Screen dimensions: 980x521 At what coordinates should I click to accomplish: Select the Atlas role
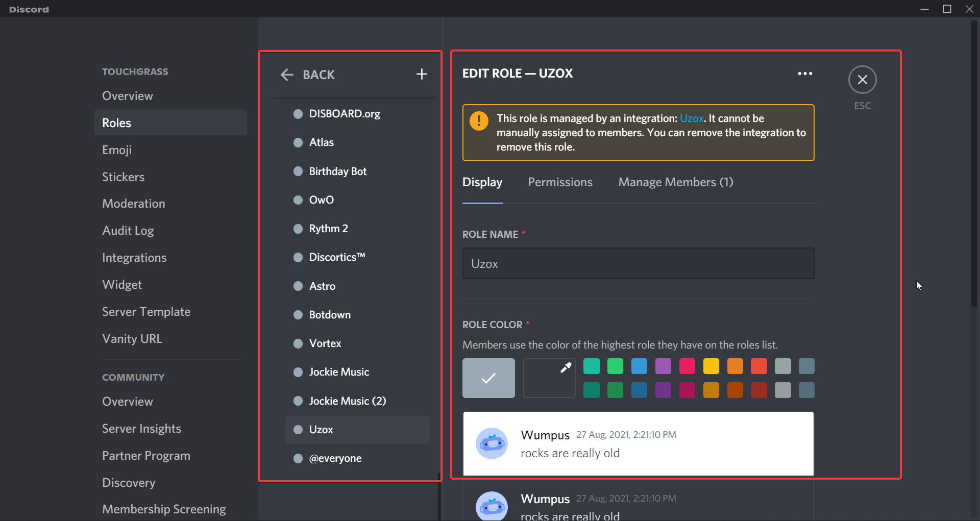pyautogui.click(x=357, y=142)
